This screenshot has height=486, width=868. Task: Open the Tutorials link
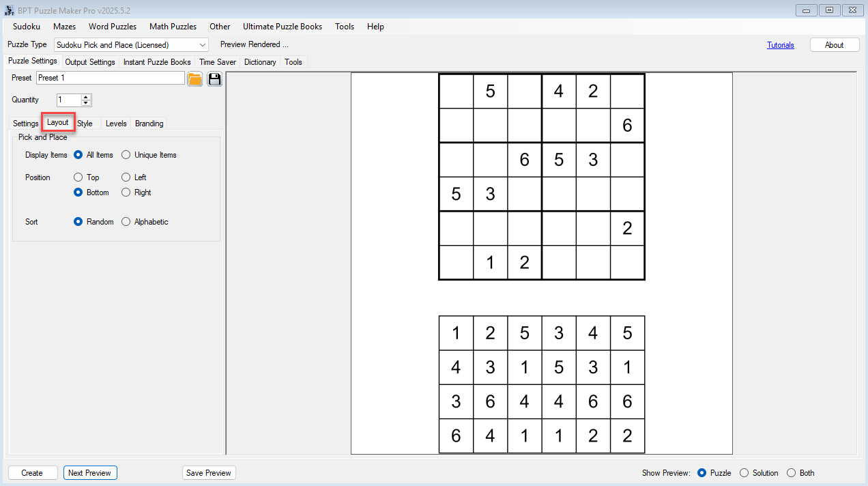(781, 44)
